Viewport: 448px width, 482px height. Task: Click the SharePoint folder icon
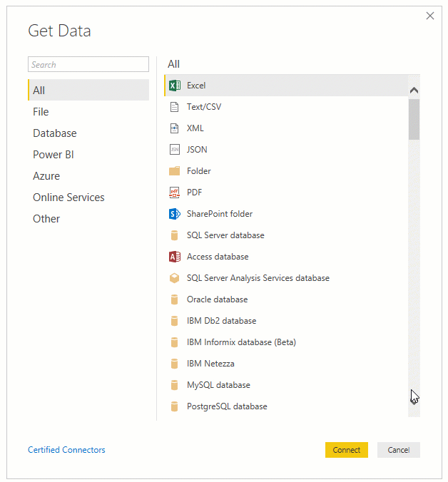click(x=174, y=214)
